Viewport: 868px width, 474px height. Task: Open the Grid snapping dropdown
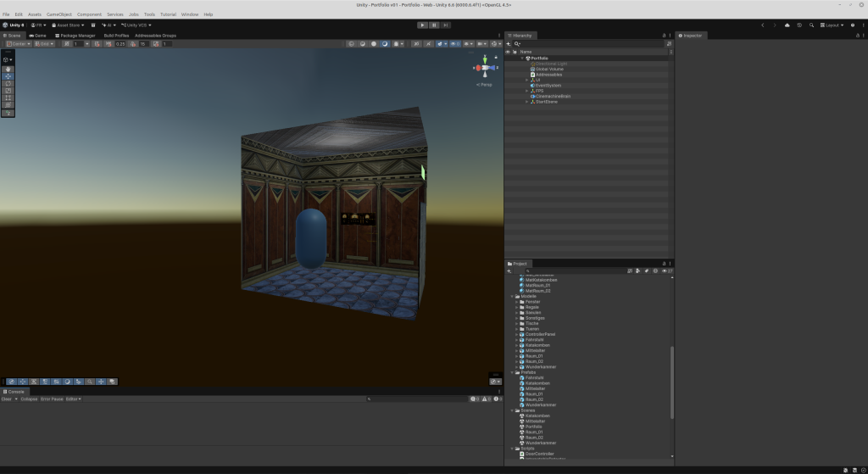[44, 44]
